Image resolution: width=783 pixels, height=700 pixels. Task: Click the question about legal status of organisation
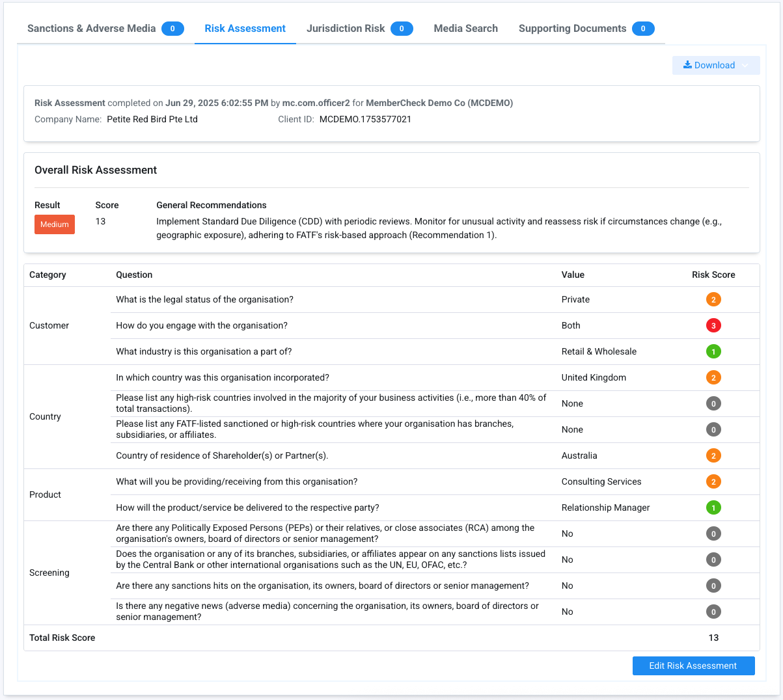click(x=204, y=299)
